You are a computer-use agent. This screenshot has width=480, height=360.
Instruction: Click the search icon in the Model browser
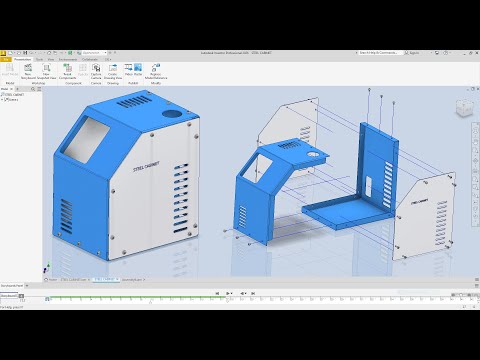[33, 89]
